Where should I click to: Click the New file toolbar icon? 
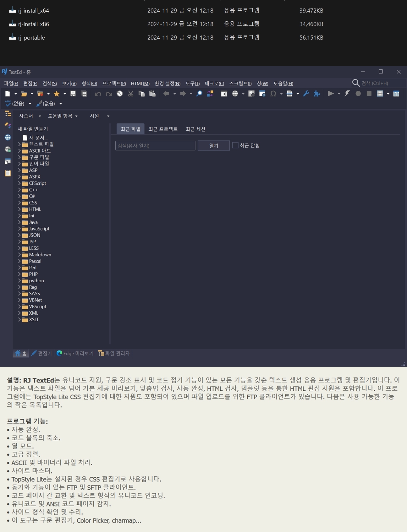pyautogui.click(x=8, y=94)
